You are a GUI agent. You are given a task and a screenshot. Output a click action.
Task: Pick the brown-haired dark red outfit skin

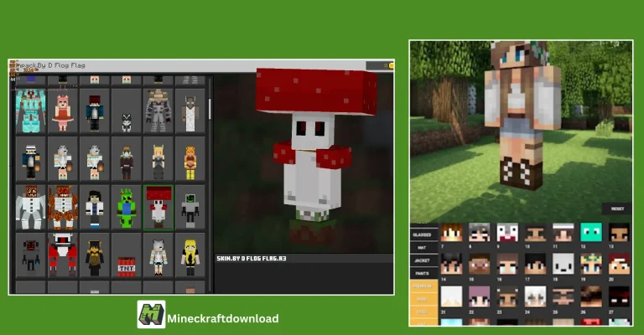tap(127, 159)
